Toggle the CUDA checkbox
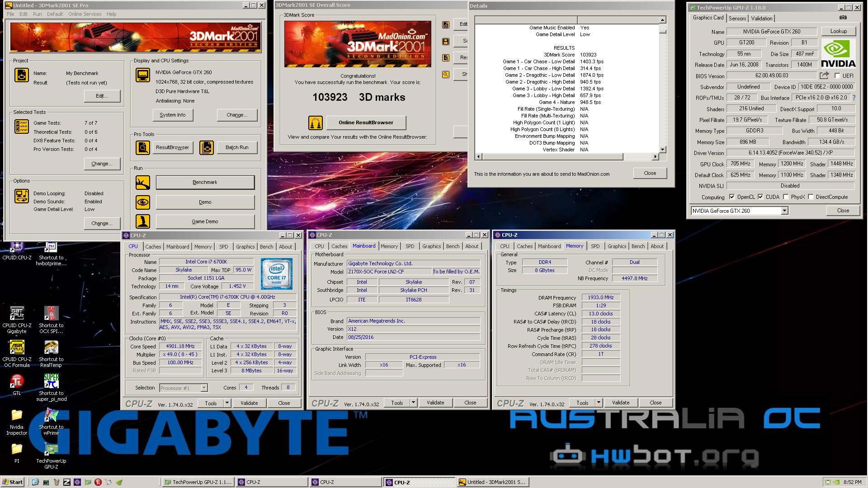Image resolution: width=868 pixels, height=488 pixels. (760, 197)
